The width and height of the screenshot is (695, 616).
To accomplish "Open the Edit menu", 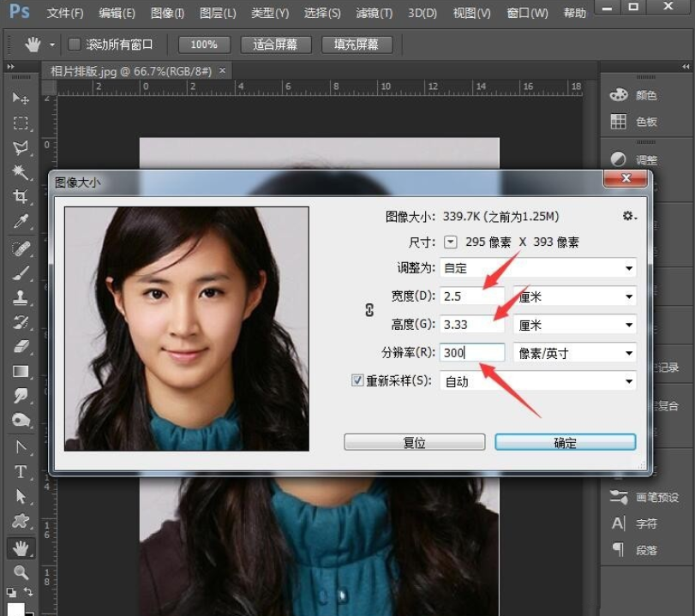I will [x=117, y=13].
